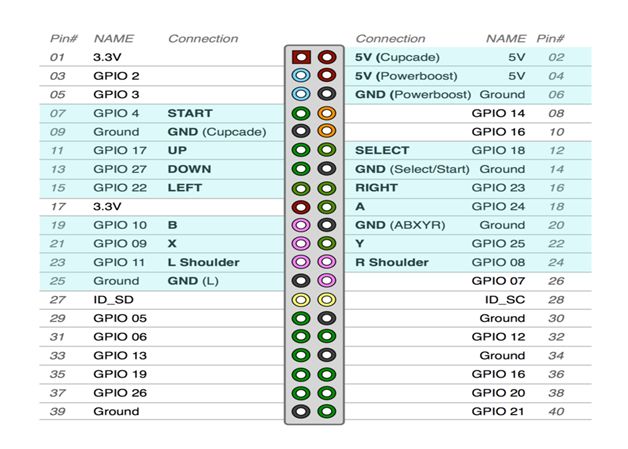Viewport: 628px width, 449px height.
Task: Click the square pin 01 3.3V pad
Action: point(300,57)
